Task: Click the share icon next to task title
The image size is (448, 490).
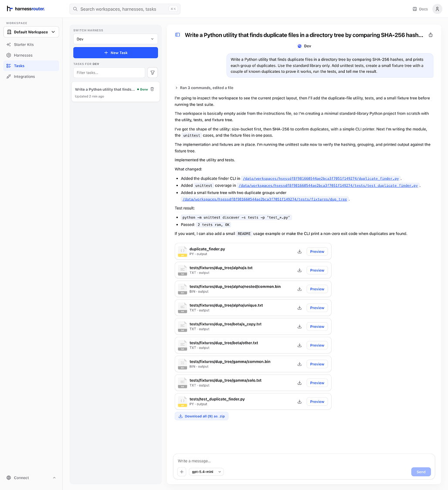Action: pos(431,35)
